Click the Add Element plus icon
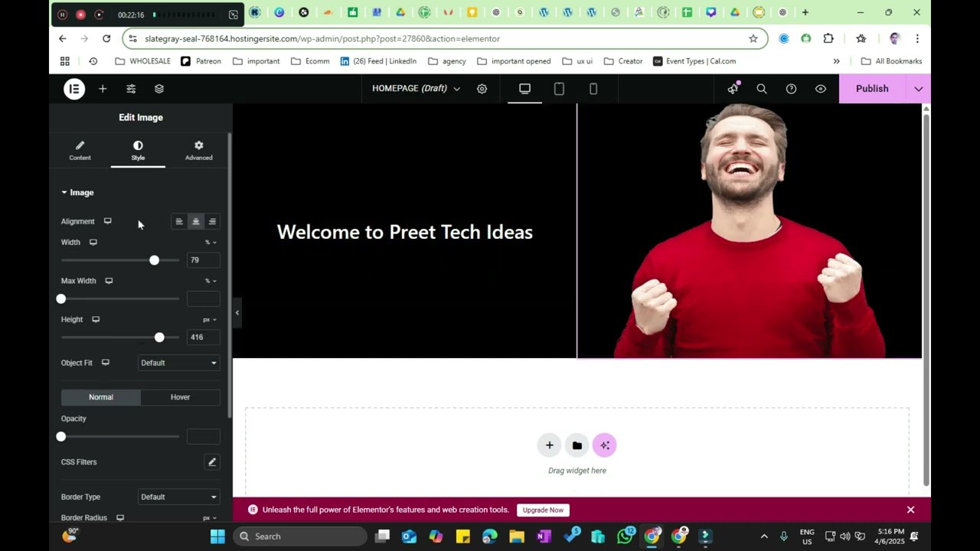This screenshot has width=980, height=551. click(103, 89)
